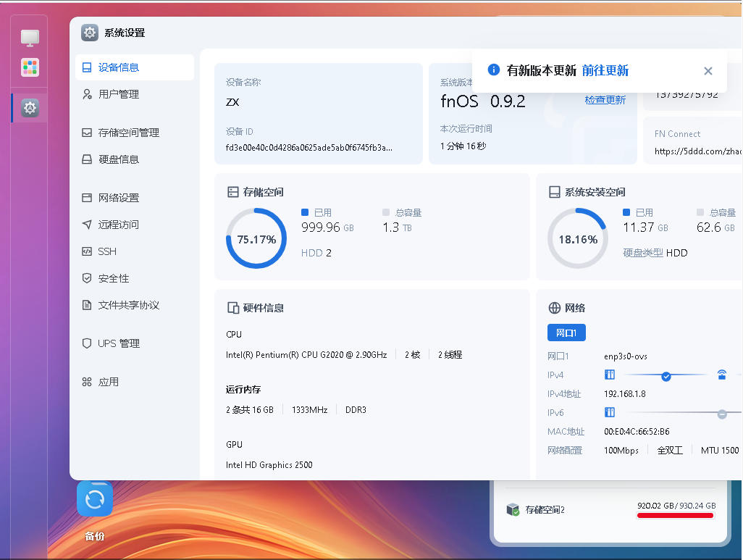Click the 100Mbps network speed value
This screenshot has width=743, height=560.
621,451
